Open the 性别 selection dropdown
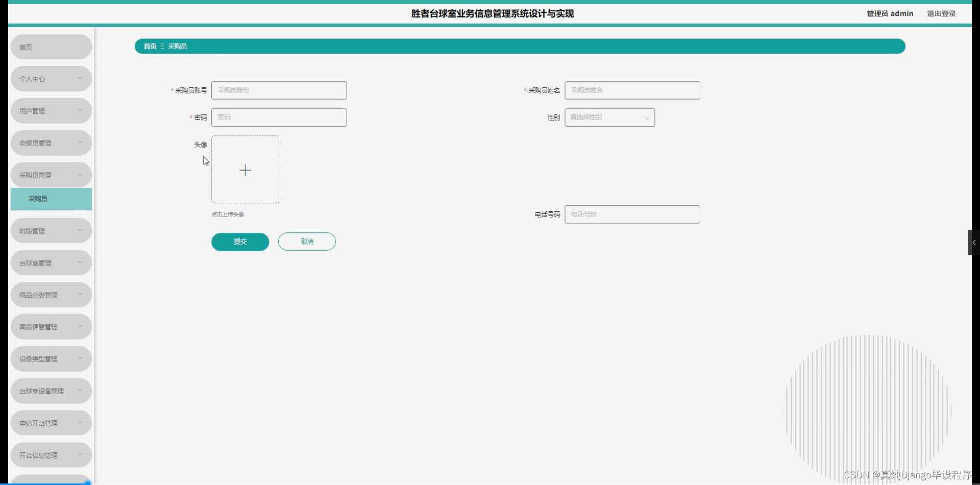980x485 pixels. coord(609,117)
